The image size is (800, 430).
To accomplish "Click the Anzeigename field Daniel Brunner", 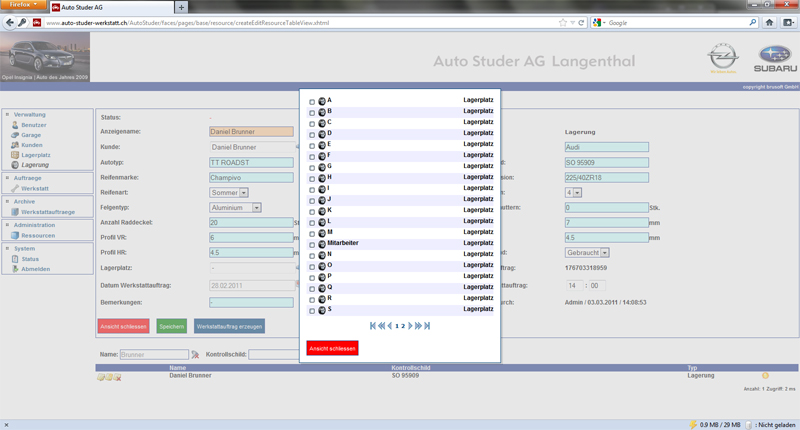I will point(252,132).
